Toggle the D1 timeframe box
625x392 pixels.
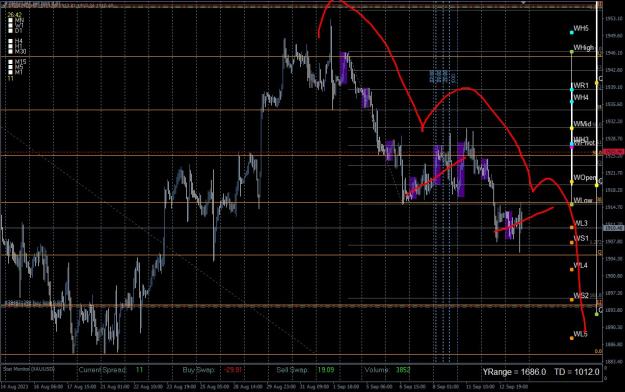coord(10,30)
